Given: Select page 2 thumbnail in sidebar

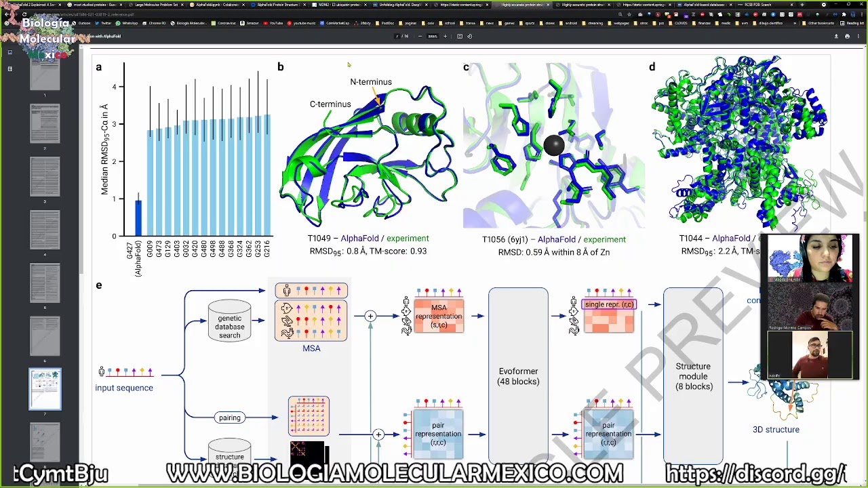Looking at the screenshot, I should pyautogui.click(x=45, y=123).
